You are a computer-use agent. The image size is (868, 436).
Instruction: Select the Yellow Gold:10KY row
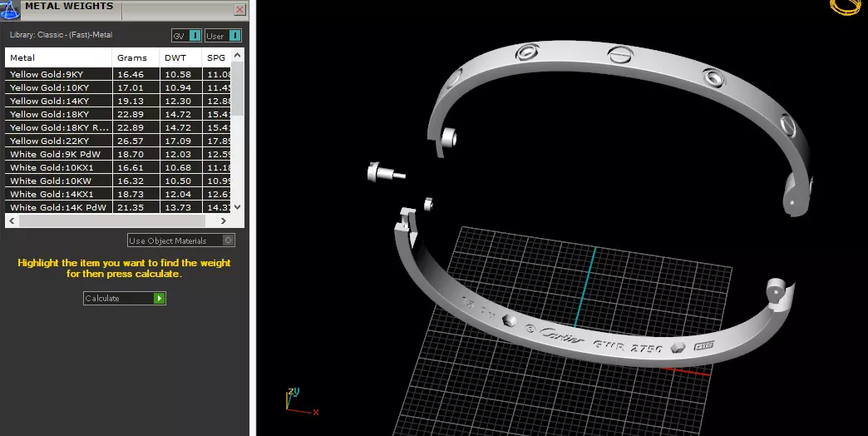[x=118, y=87]
